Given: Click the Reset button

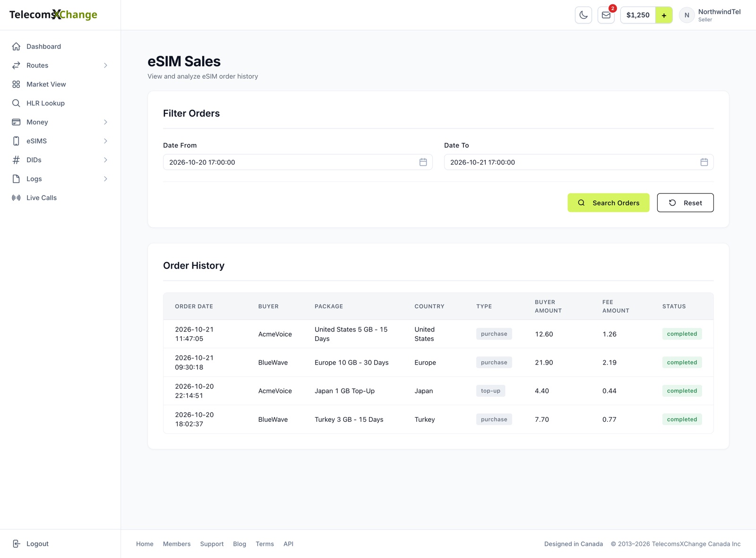Looking at the screenshot, I should pos(685,203).
